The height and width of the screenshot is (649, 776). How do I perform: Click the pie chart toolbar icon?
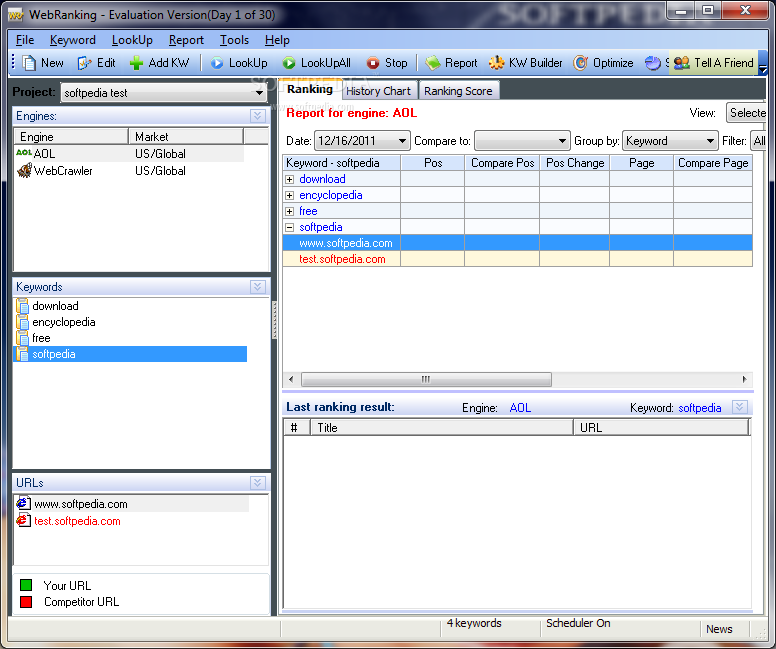coord(653,63)
